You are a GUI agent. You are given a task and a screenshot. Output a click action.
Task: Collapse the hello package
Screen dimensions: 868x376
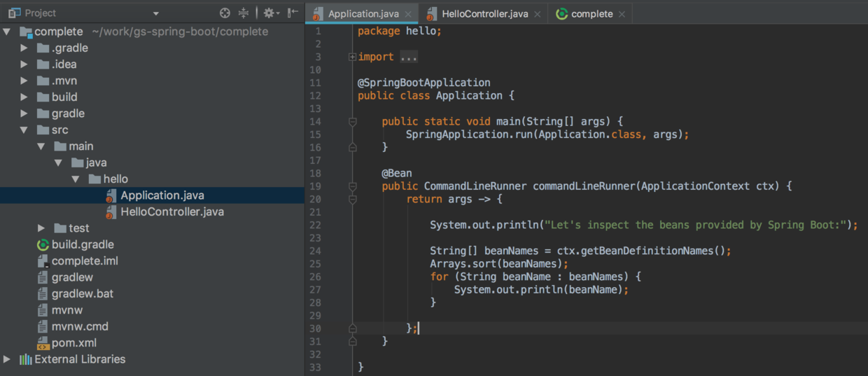(76, 179)
